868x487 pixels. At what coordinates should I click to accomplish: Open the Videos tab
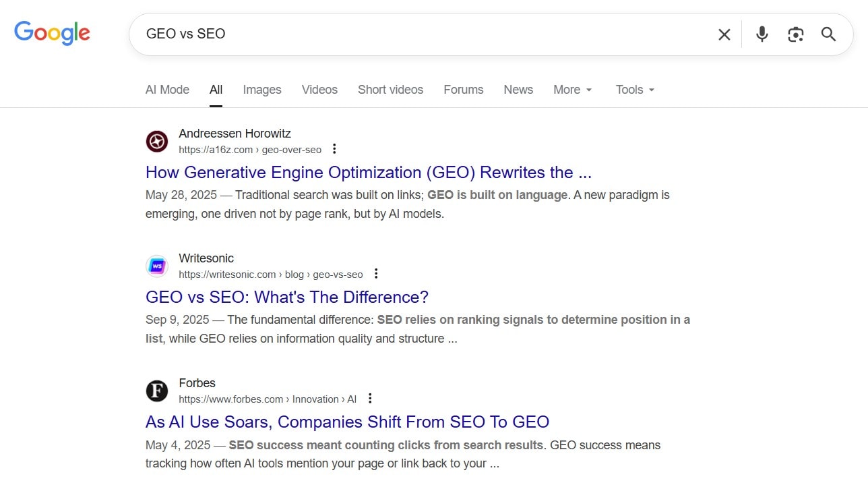point(319,90)
